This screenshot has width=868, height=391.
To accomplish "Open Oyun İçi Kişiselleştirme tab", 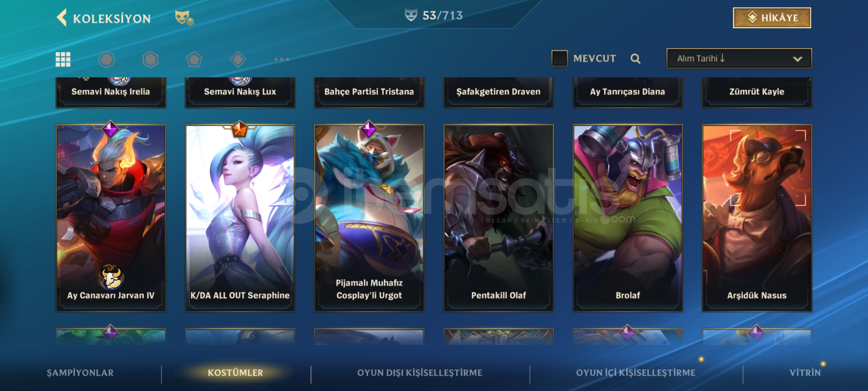I will 636,373.
